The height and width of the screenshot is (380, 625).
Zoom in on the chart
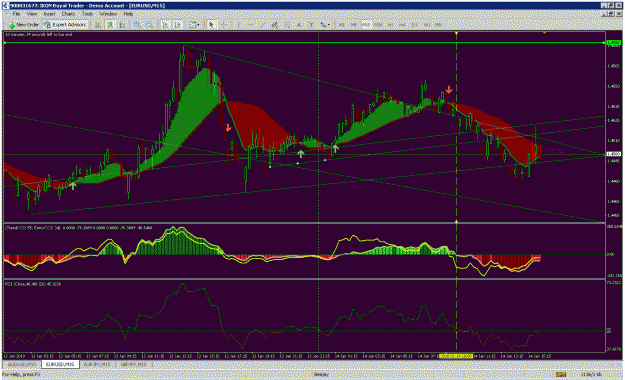[x=137, y=25]
